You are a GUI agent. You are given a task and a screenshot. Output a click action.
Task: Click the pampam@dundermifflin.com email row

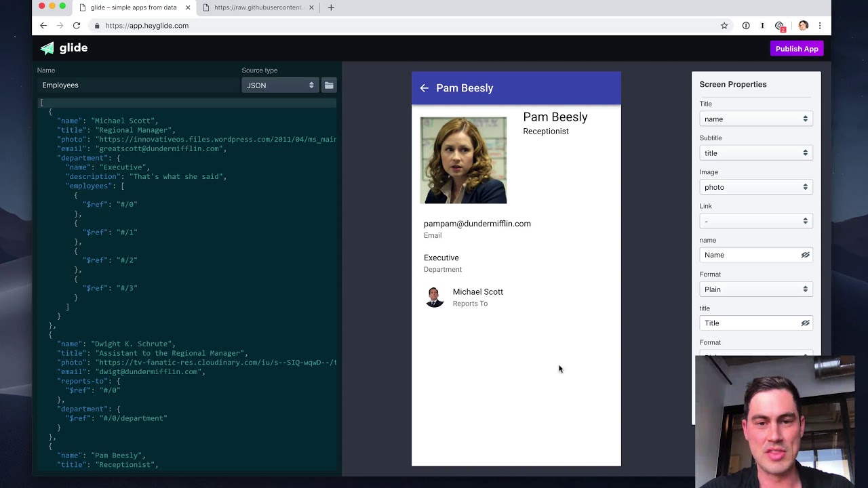[516, 229]
